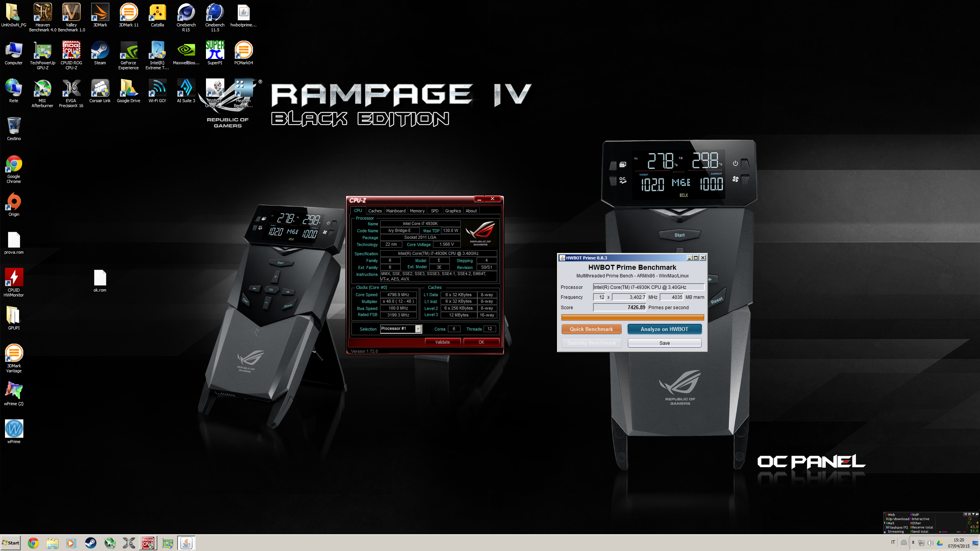Launch Cinebench 11.5 shortcut
This screenshot has width=980, height=551.
[215, 17]
